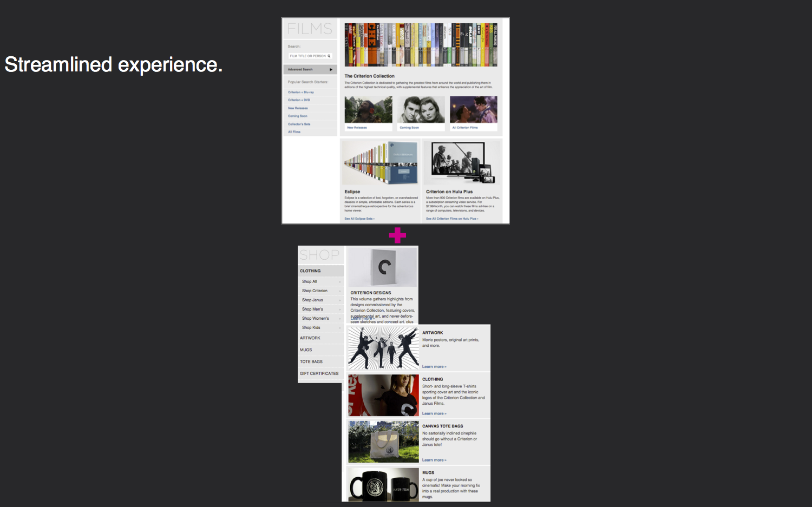812x507 pixels.
Task: Click the Canvas Tote Bags image
Action: pyautogui.click(x=383, y=442)
